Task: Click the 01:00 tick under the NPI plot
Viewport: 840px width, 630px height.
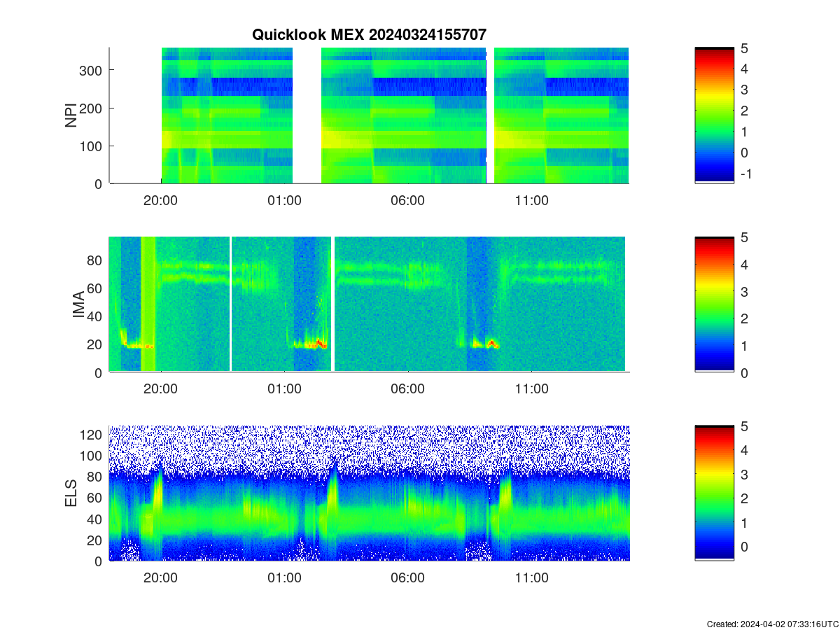Action: click(285, 200)
